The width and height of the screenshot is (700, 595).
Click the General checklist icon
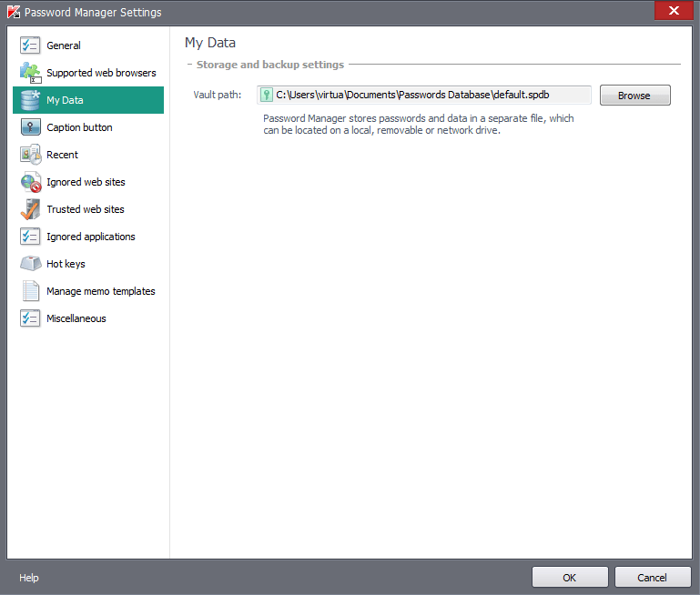click(x=30, y=45)
